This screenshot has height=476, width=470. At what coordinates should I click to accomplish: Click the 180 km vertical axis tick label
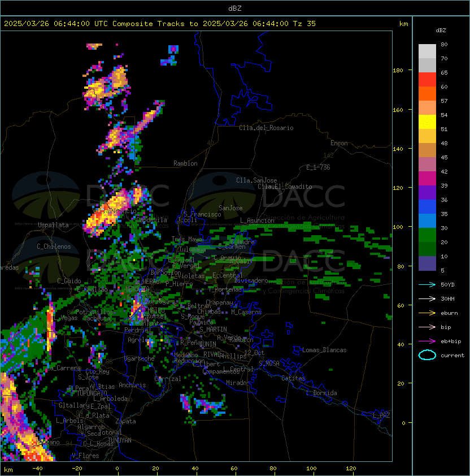(398, 71)
